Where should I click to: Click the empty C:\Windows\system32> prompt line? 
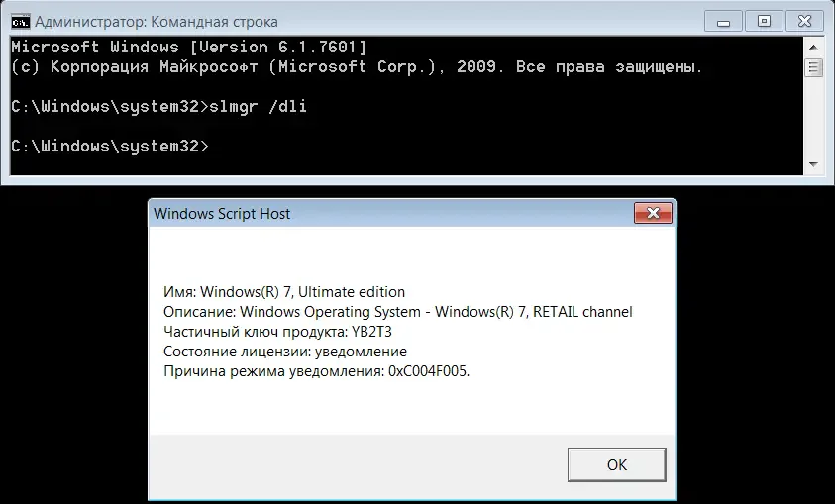coord(110,146)
